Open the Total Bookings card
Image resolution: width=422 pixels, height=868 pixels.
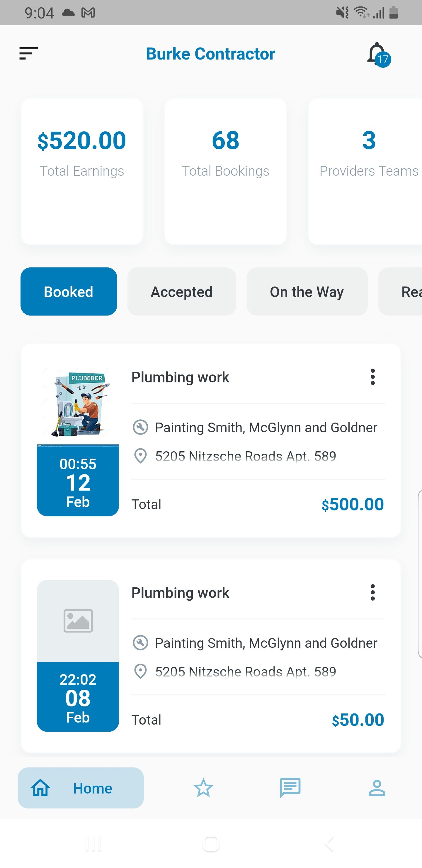[x=225, y=172]
